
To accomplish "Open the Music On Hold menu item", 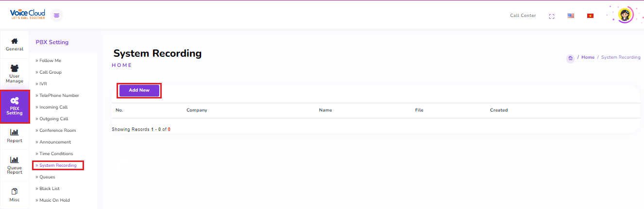I will pyautogui.click(x=54, y=200).
